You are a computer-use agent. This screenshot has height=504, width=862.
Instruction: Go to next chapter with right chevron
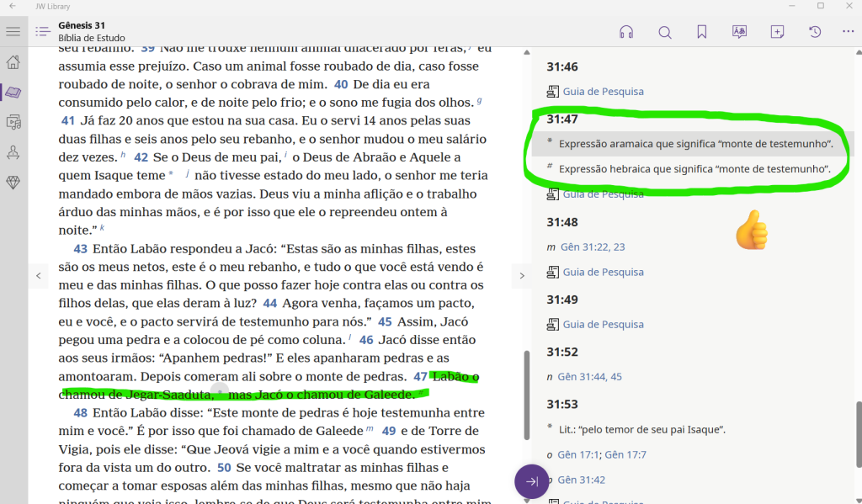[x=522, y=275]
